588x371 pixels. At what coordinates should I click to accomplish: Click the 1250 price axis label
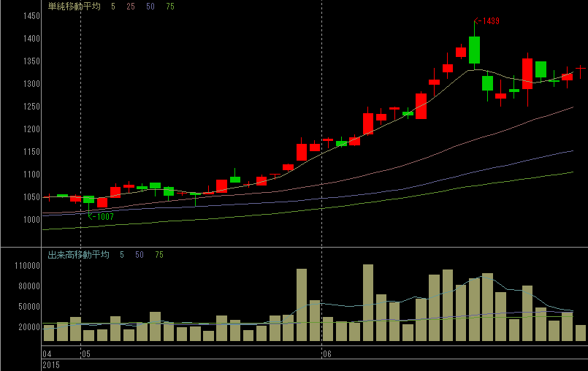pyautogui.click(x=31, y=107)
